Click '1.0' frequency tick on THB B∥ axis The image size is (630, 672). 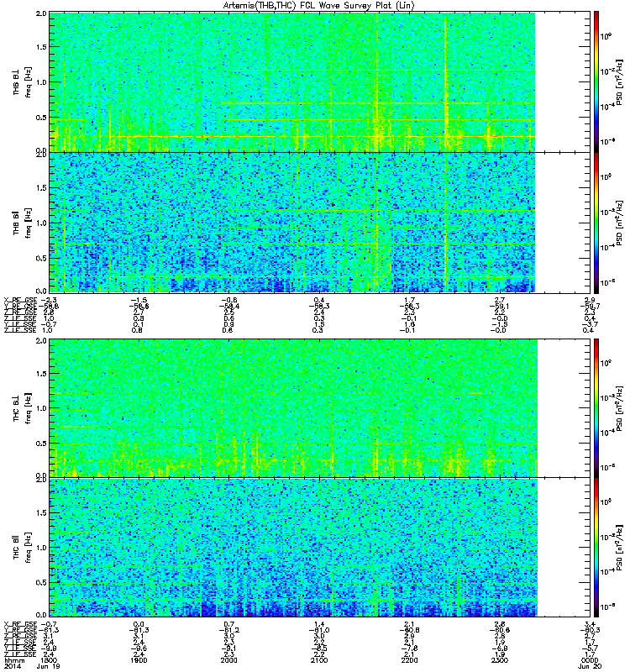point(41,223)
